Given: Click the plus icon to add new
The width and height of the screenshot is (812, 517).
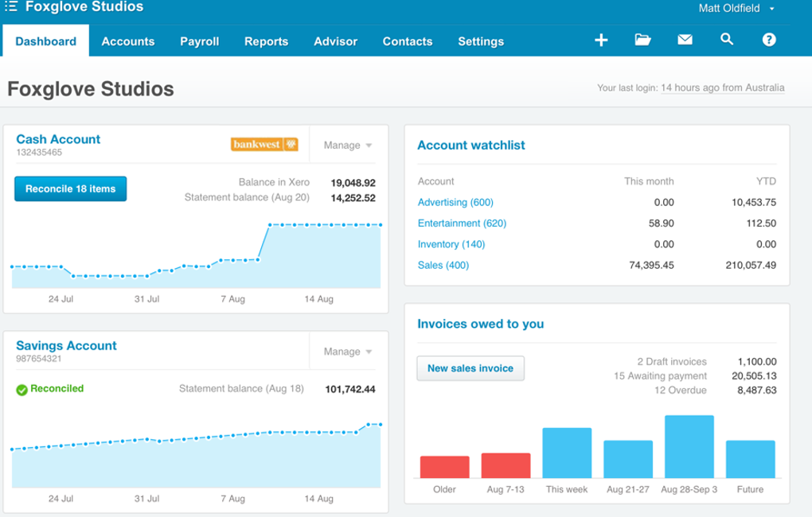Looking at the screenshot, I should [x=601, y=40].
